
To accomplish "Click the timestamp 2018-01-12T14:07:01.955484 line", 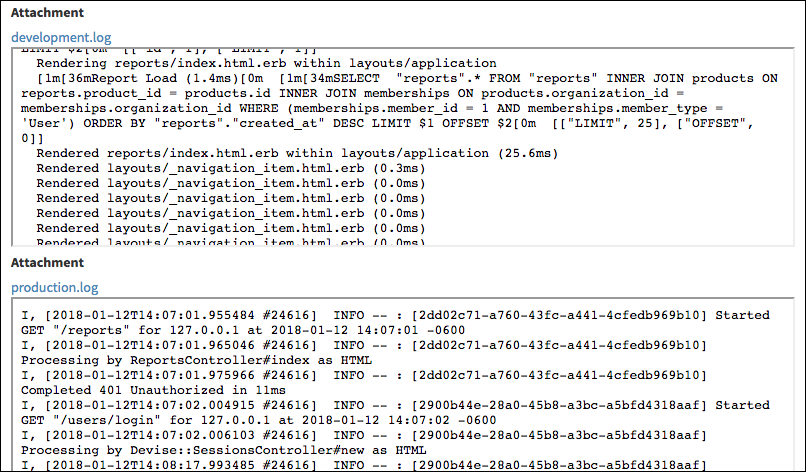I will [x=395, y=315].
